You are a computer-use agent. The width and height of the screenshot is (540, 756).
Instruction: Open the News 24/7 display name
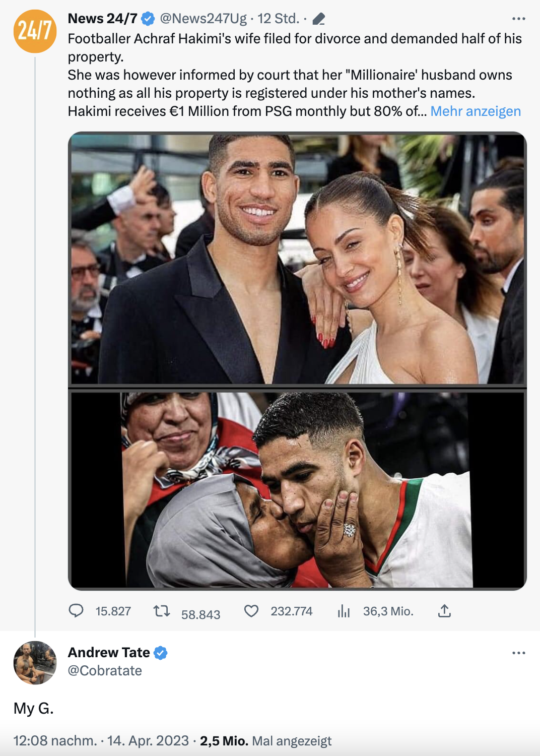pos(102,19)
